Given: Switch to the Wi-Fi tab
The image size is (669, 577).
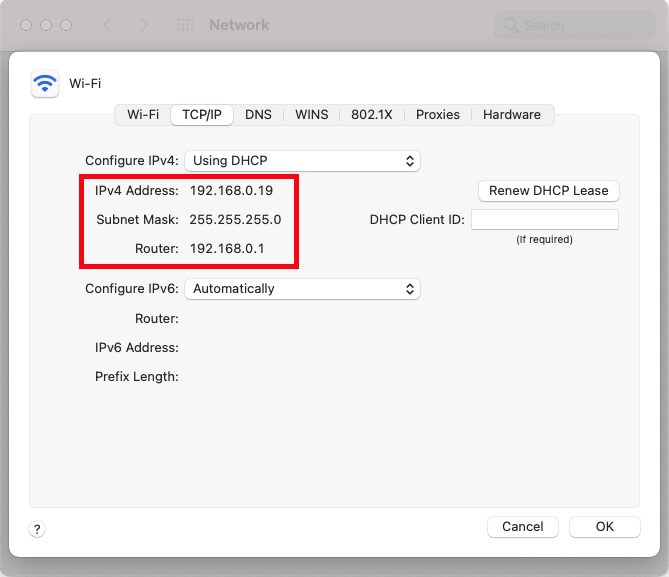Looking at the screenshot, I should pyautogui.click(x=143, y=115).
